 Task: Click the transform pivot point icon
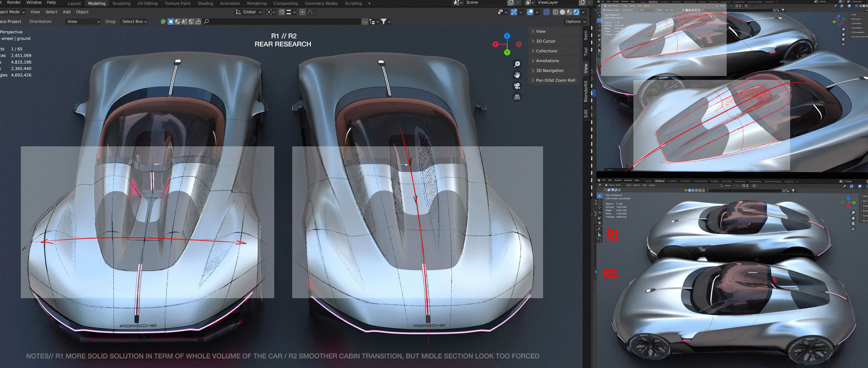(x=269, y=12)
